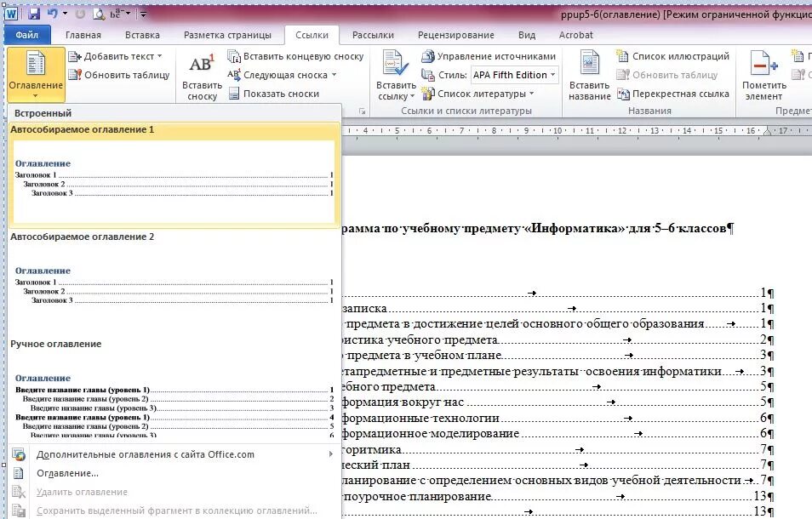Viewport: 812px width, 519px height.
Task: Switch to the Вставка tab
Action: [x=142, y=35]
